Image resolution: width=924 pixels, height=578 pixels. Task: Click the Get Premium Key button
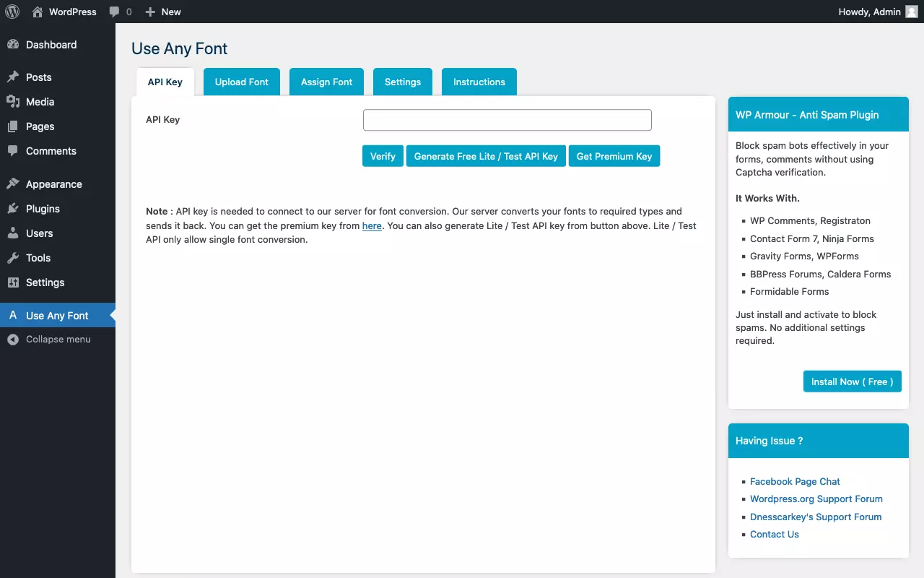614,156
